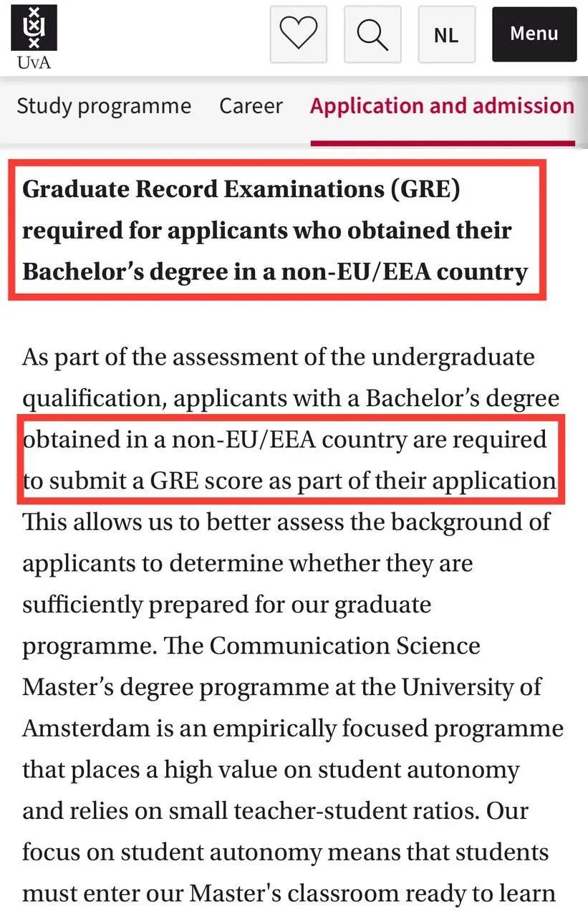588x917 pixels.
Task: Switch language with the NL button
Action: point(446,34)
